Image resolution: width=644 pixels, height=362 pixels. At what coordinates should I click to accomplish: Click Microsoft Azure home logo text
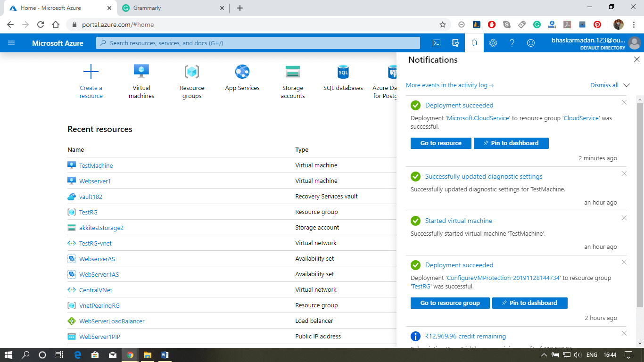click(x=58, y=43)
